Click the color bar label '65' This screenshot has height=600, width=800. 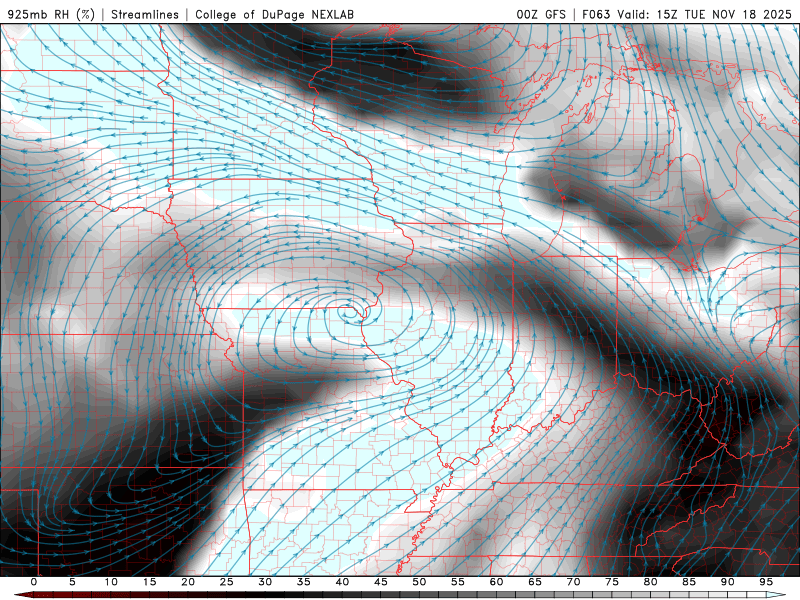(535, 582)
